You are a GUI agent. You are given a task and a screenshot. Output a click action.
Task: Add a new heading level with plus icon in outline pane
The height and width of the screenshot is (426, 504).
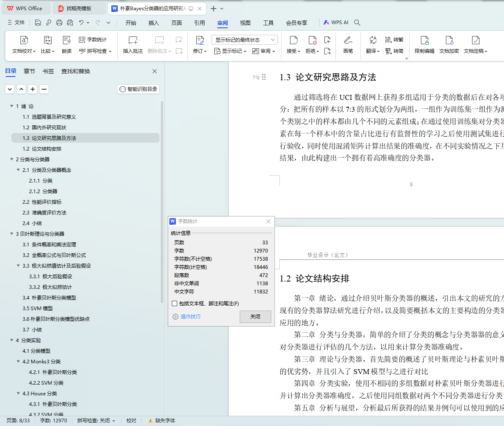pos(33,89)
